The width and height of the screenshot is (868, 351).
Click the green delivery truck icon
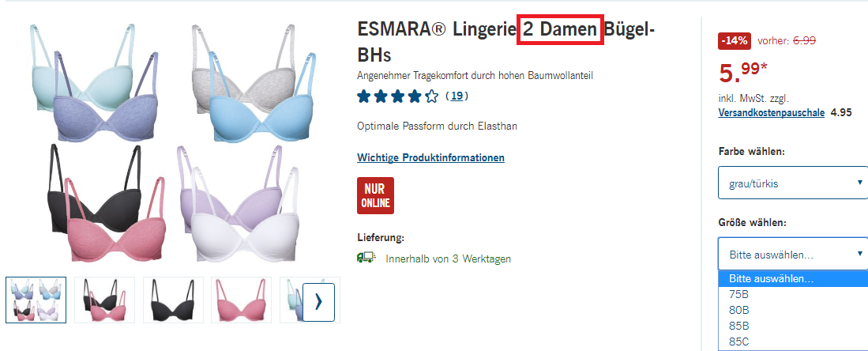pyautogui.click(x=366, y=259)
